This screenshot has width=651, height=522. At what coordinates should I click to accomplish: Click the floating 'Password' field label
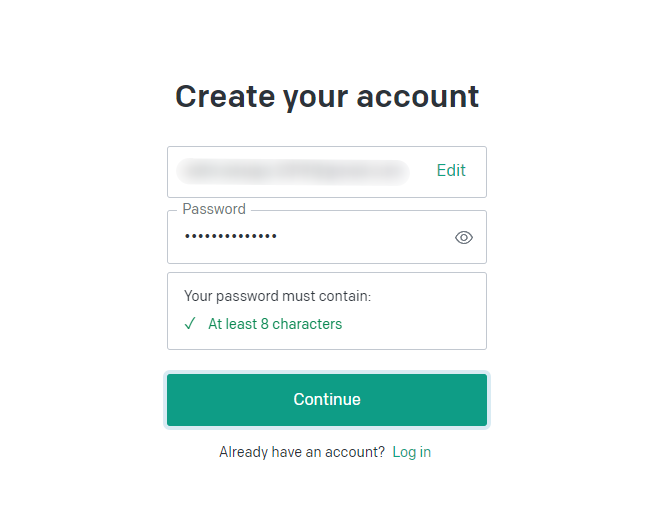tap(214, 209)
